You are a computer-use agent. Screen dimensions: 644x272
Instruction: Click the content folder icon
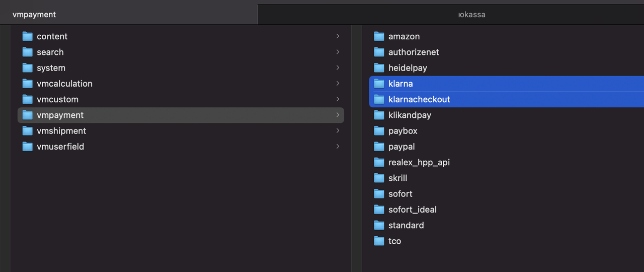pyautogui.click(x=28, y=36)
